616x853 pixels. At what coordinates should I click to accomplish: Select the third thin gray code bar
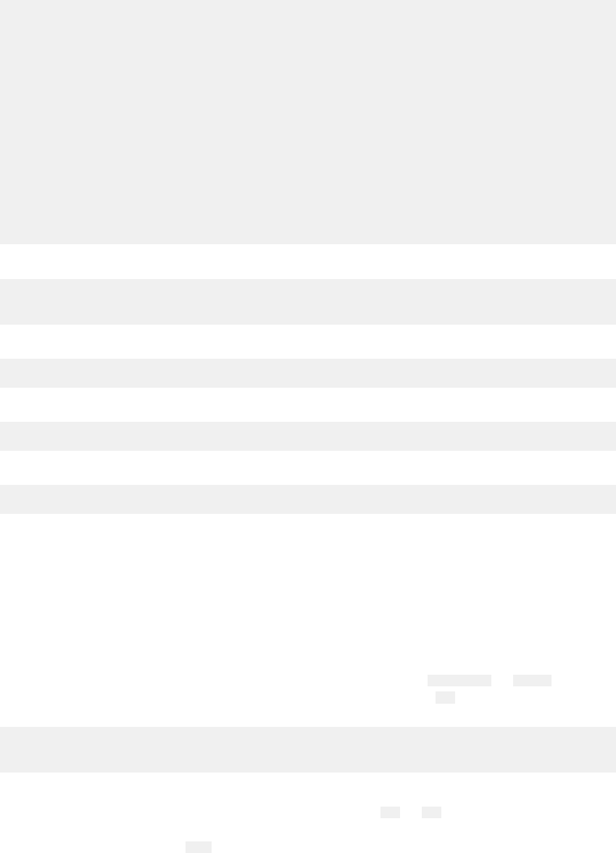point(308,499)
